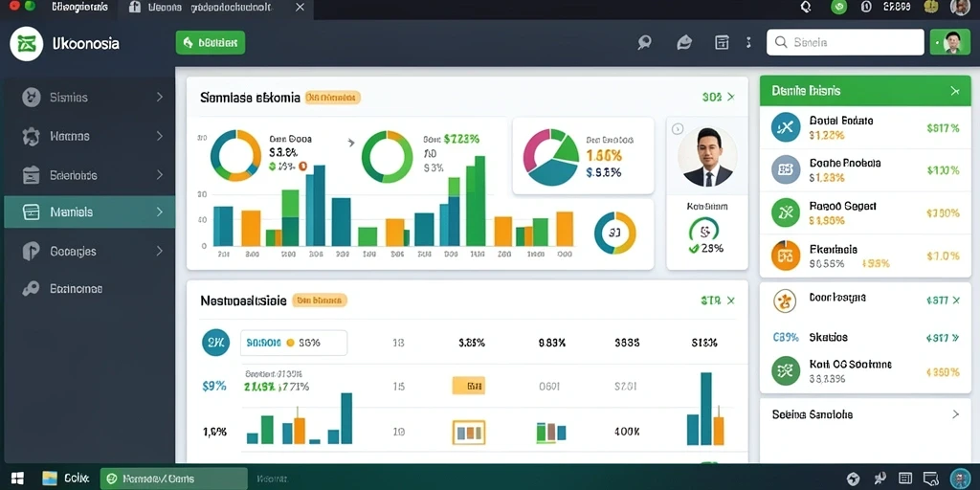Image resolution: width=980 pixels, height=490 pixels.
Task: Expand the Sismiss sidebar chevron
Action: point(160,97)
